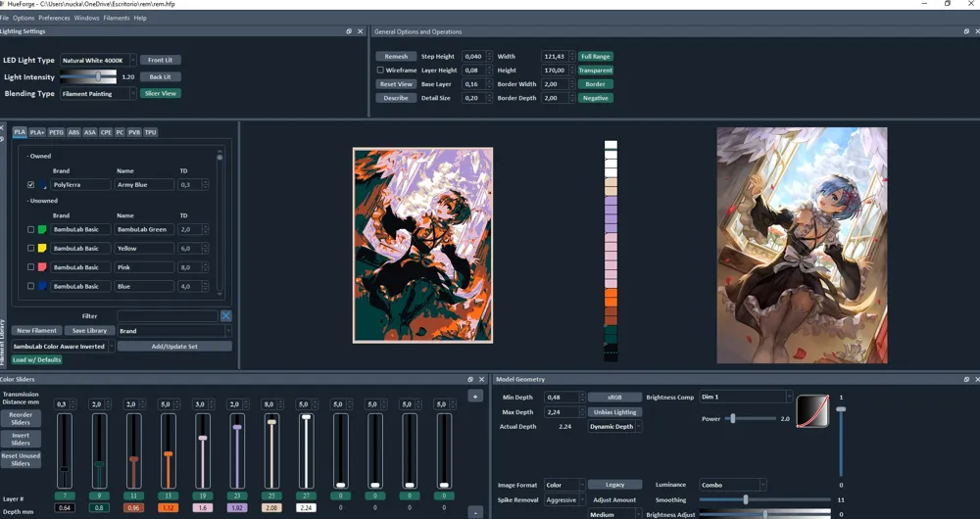The height and width of the screenshot is (519, 980).
Task: Check the BambuLab Basic Yellow filament
Action: coord(30,248)
